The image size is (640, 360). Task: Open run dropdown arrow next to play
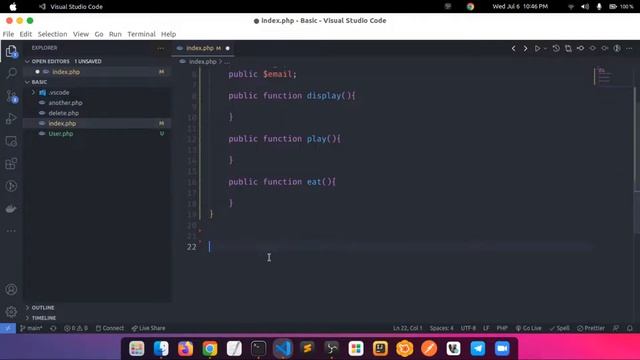545,48
